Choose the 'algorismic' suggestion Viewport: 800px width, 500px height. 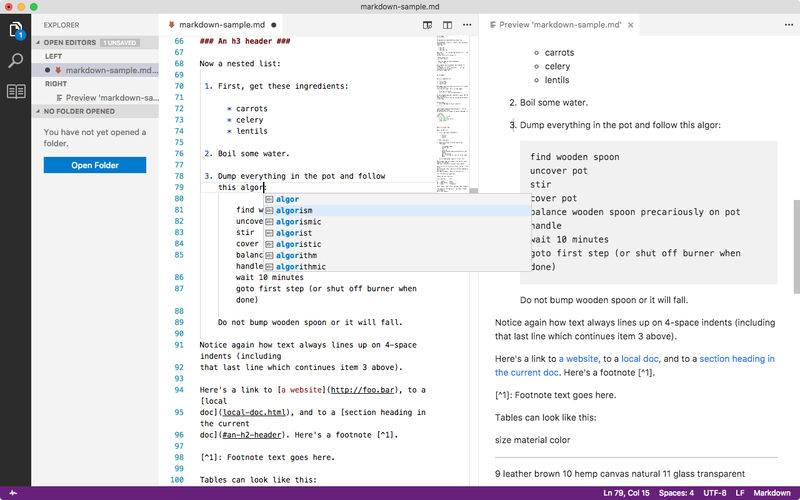397,221
